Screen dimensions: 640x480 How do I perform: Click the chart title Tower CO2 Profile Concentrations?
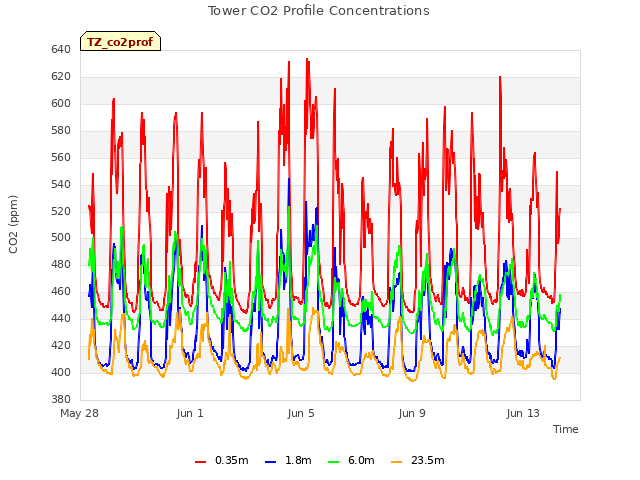click(x=318, y=11)
